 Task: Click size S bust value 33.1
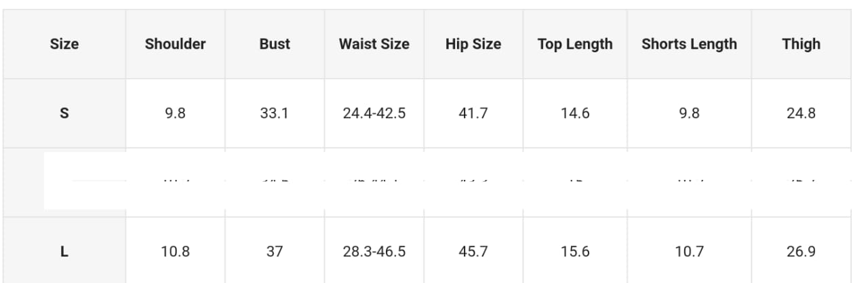pos(275,113)
